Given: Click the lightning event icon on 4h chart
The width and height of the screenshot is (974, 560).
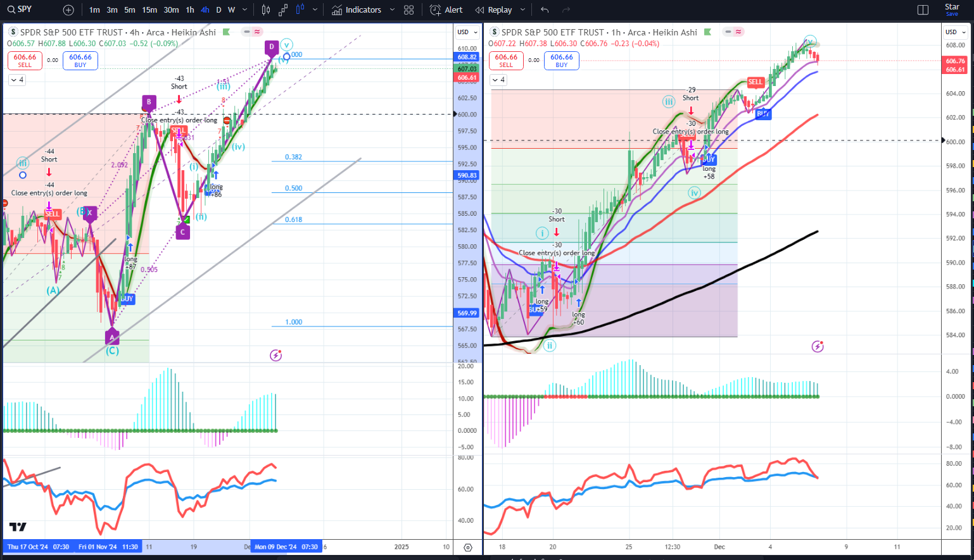Looking at the screenshot, I should (275, 355).
